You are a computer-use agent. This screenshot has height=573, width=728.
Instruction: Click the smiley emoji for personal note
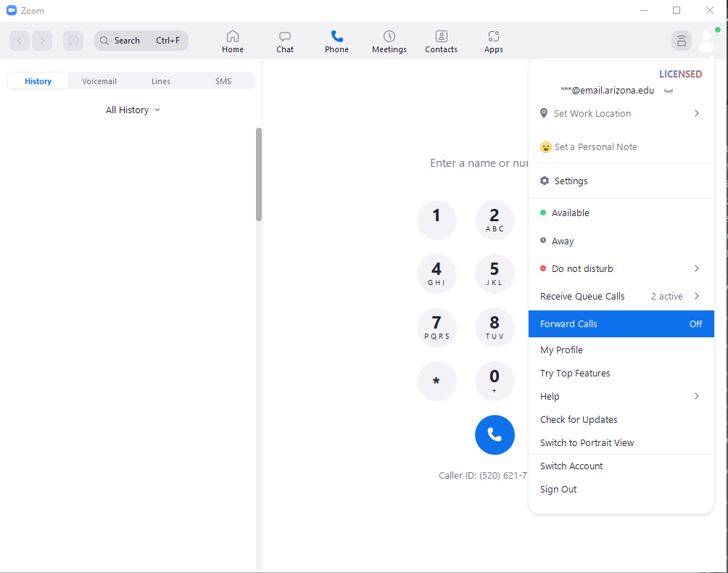(x=545, y=147)
